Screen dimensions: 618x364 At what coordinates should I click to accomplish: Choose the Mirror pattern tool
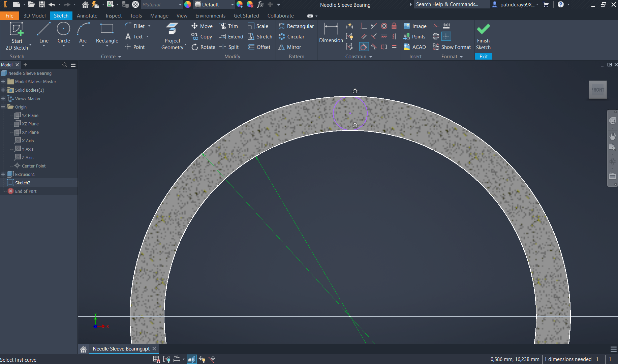[290, 47]
